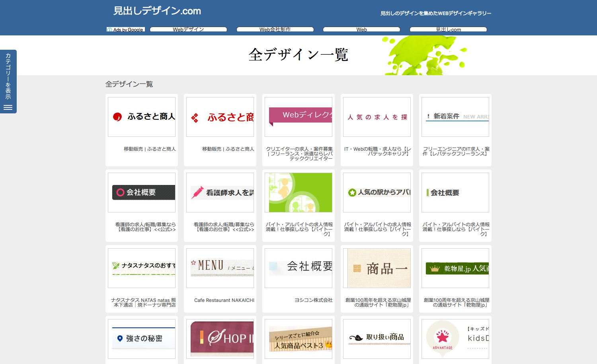Open the SHOP maroon heading thumbnail
The width and height of the screenshot is (597, 364).
(x=220, y=339)
